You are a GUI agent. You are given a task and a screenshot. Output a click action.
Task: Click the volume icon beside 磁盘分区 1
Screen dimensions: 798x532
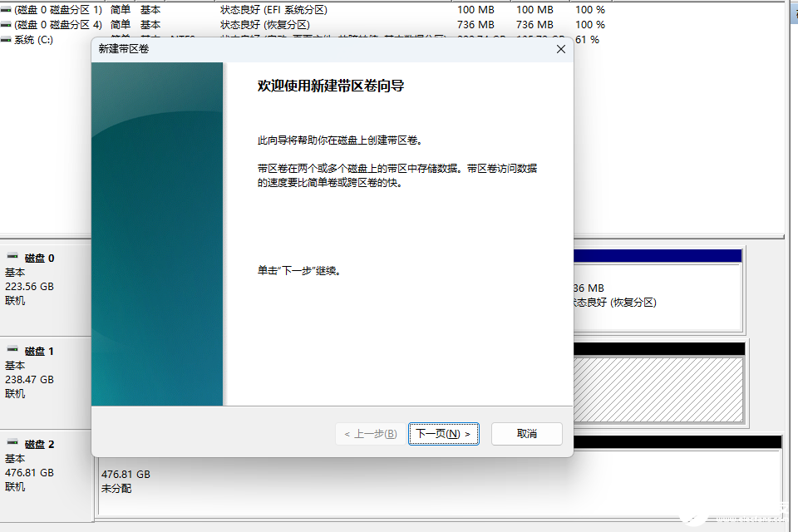click(x=7, y=10)
